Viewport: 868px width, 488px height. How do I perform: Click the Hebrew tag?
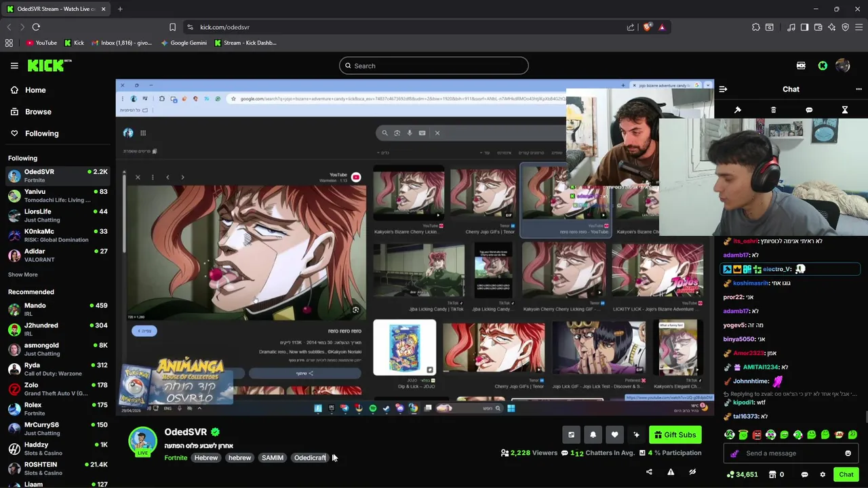tap(206, 457)
